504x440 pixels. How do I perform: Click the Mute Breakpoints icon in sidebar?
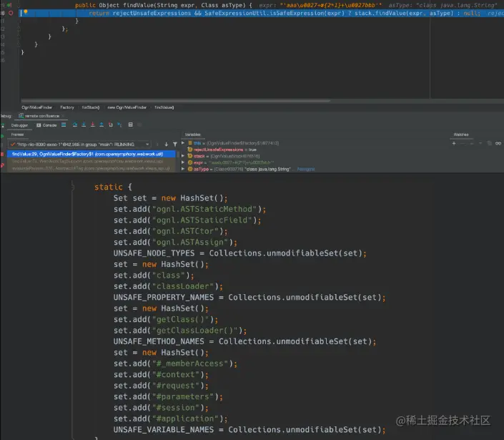point(2,165)
